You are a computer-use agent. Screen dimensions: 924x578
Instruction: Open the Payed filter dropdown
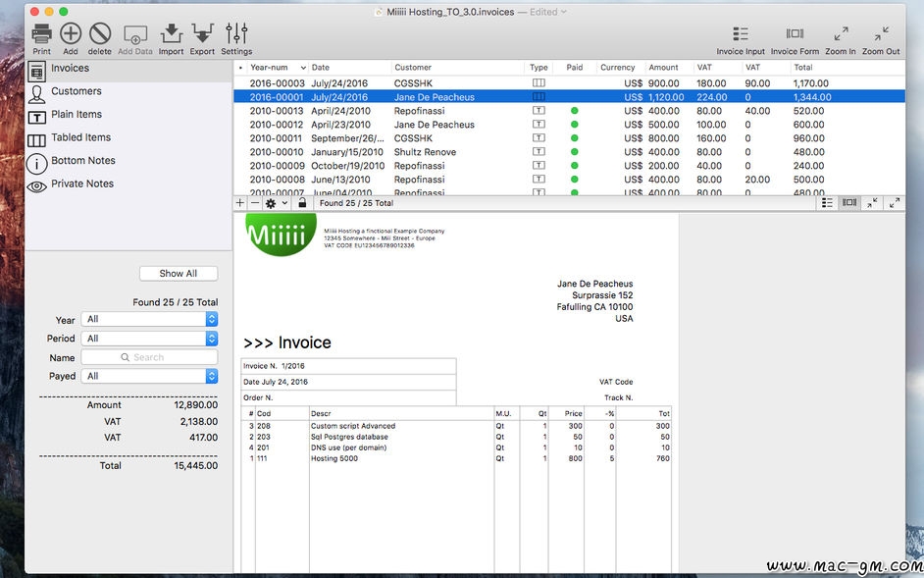(150, 376)
